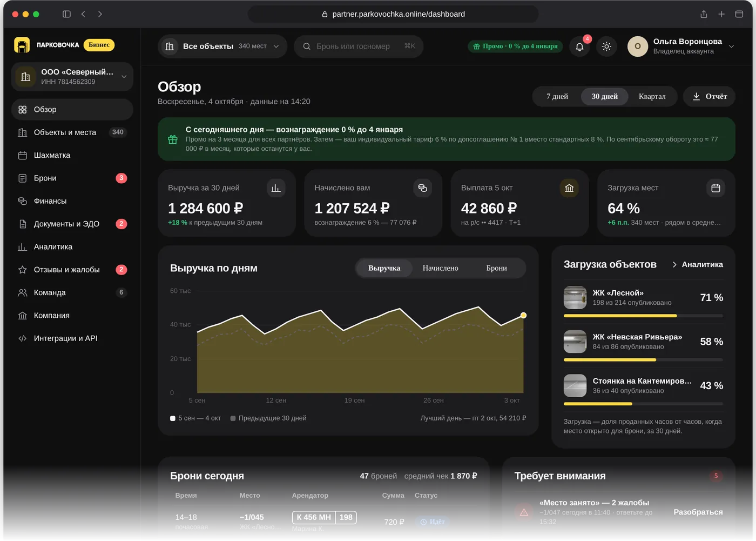The width and height of the screenshot is (756, 541).
Task: Switch chart to Выручка
Action: click(384, 268)
